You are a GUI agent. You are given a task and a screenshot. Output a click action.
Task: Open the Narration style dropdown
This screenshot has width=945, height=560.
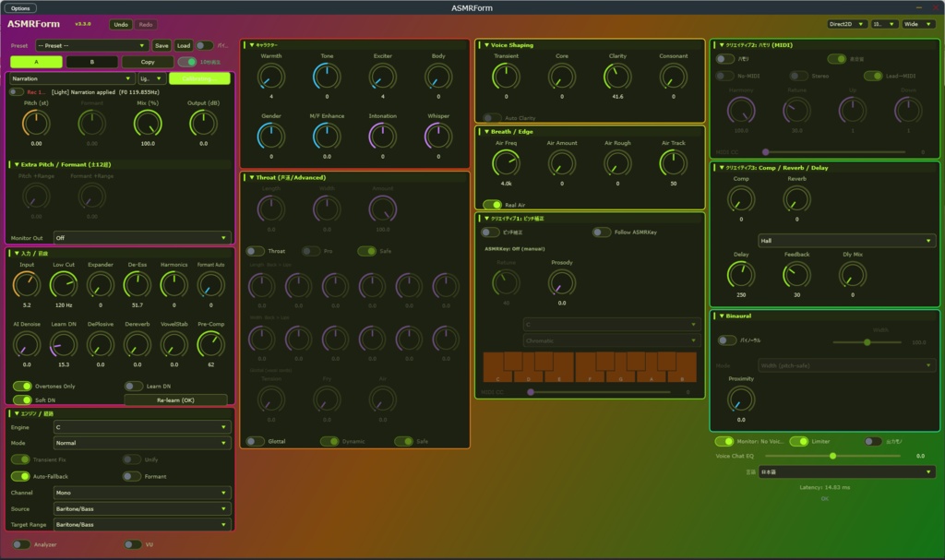71,79
